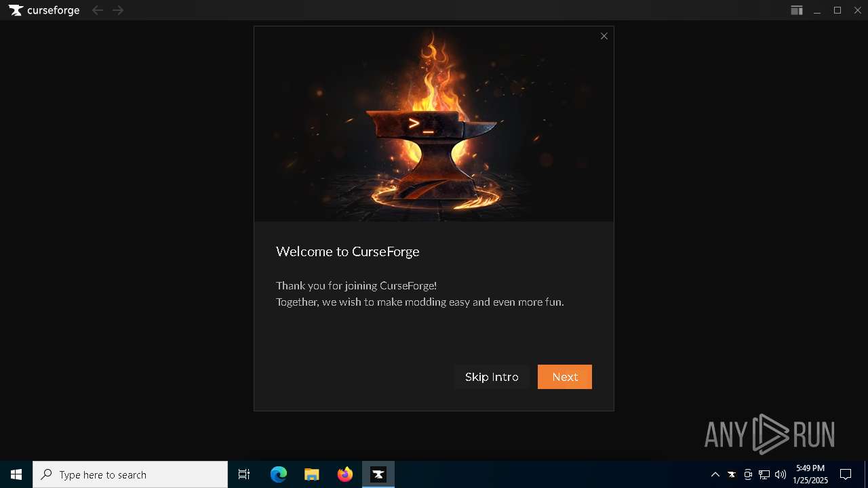
Task: Open the volume control in tray
Action: tap(781, 474)
